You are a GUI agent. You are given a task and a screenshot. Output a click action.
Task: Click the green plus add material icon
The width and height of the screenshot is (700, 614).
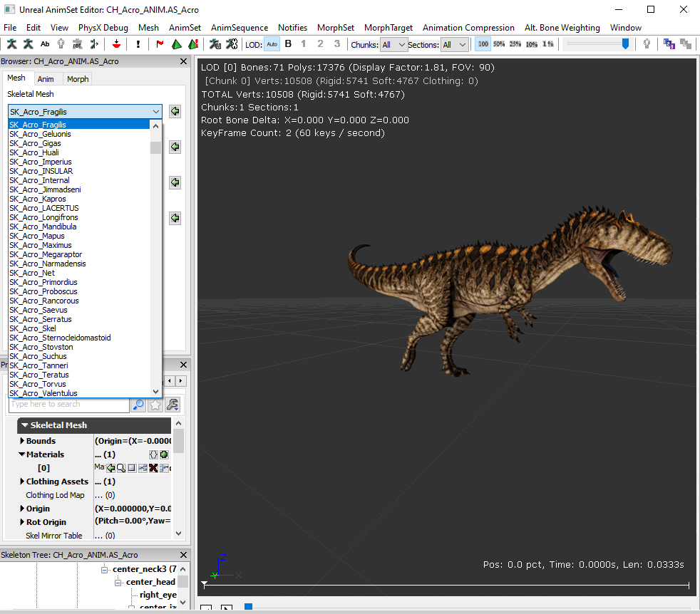pyautogui.click(x=164, y=454)
